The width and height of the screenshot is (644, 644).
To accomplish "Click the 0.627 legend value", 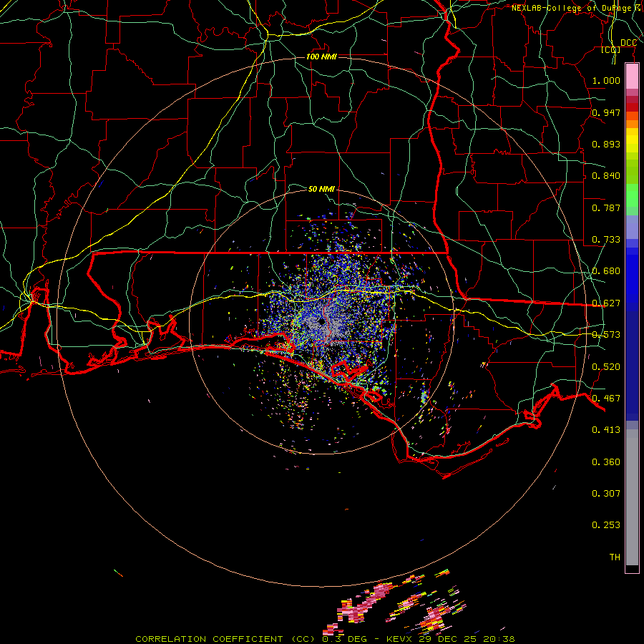I will 606,303.
